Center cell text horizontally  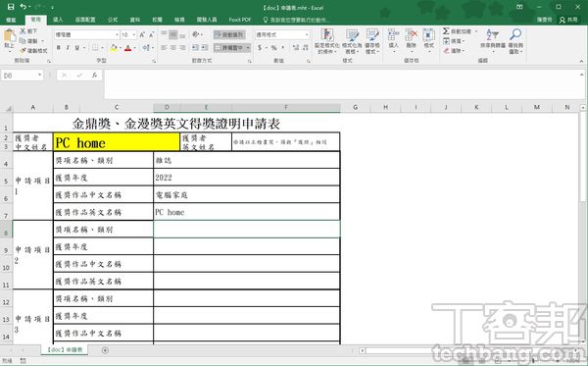172,48
